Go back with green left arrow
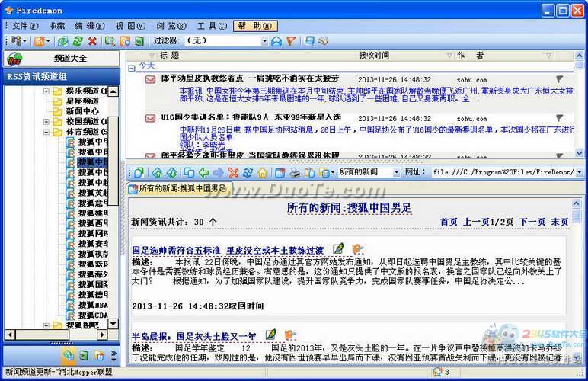 click(204, 172)
